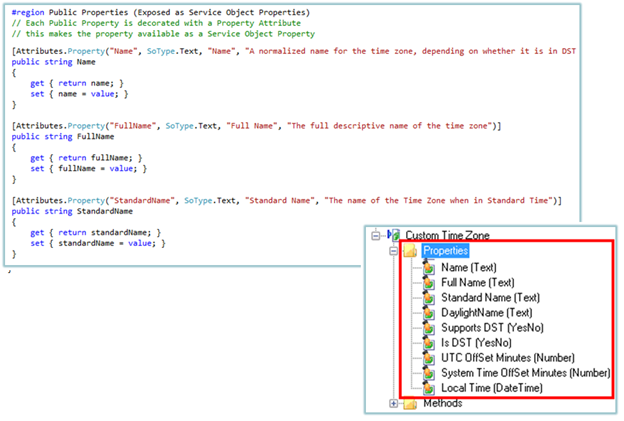Viewport: 624px width, 421px height.
Task: Click the icon beside Name (Text)
Action: [x=429, y=267]
